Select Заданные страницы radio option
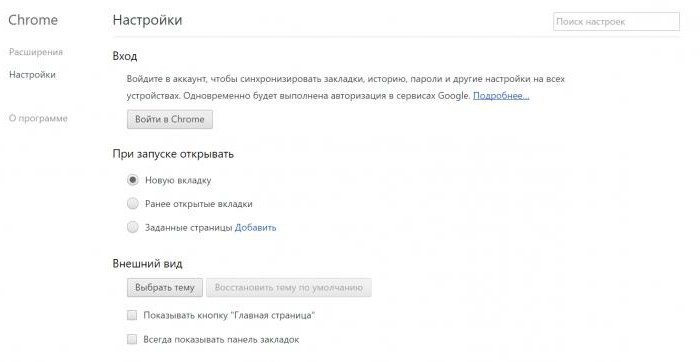This screenshot has width=700, height=362. (x=133, y=227)
